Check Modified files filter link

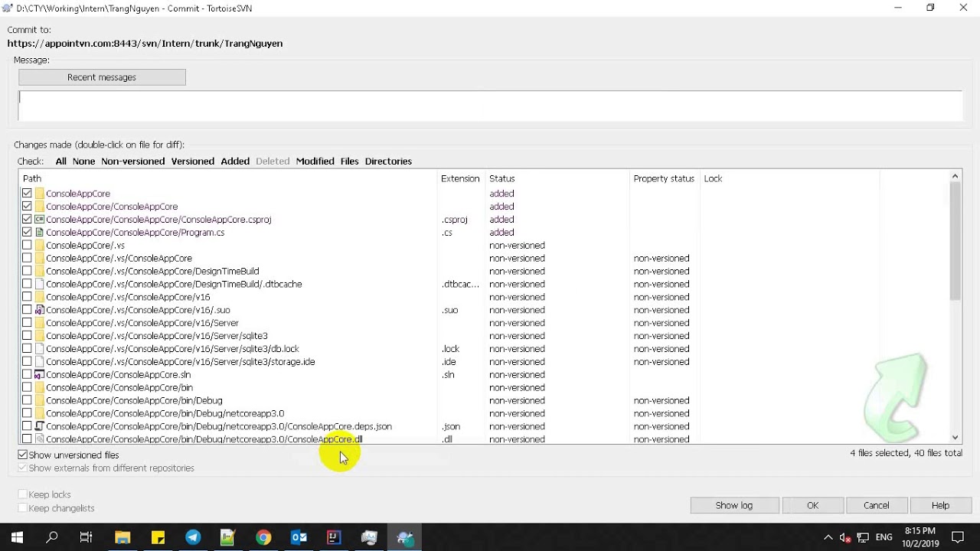tap(315, 161)
